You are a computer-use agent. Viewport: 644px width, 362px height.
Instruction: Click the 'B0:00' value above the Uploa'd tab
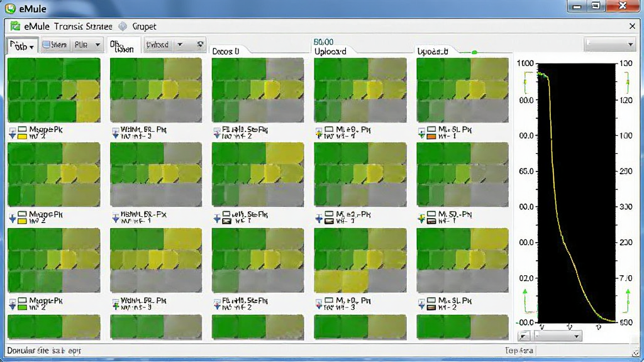point(324,42)
